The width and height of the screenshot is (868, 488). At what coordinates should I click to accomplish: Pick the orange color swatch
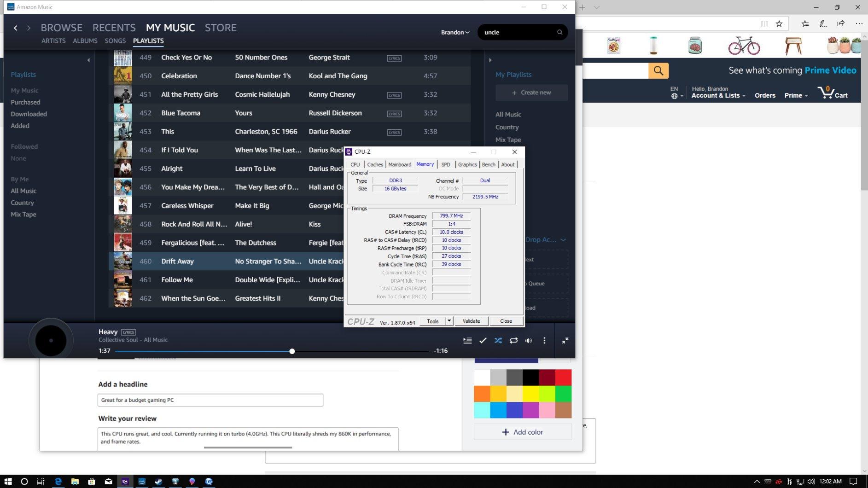point(482,394)
